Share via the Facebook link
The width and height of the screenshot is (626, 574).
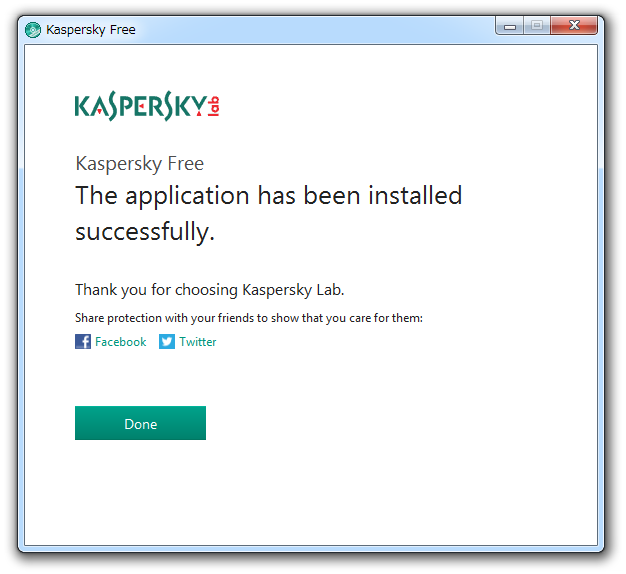[x=121, y=342]
